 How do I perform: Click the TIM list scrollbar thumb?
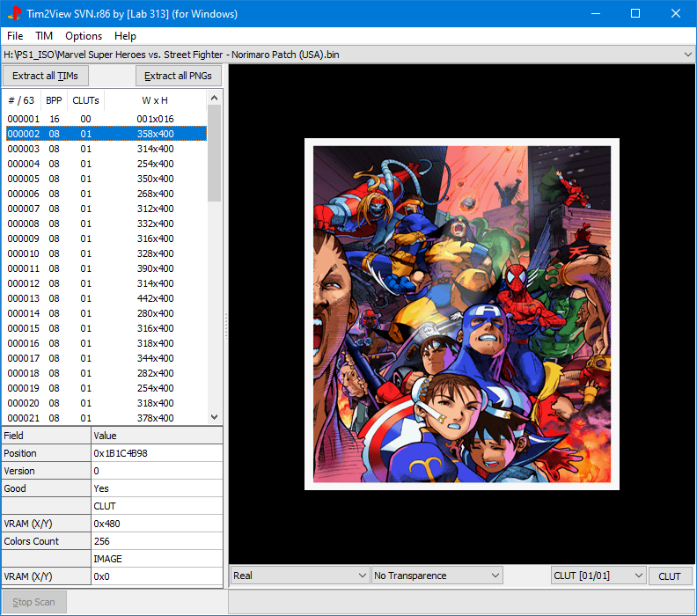click(x=214, y=153)
